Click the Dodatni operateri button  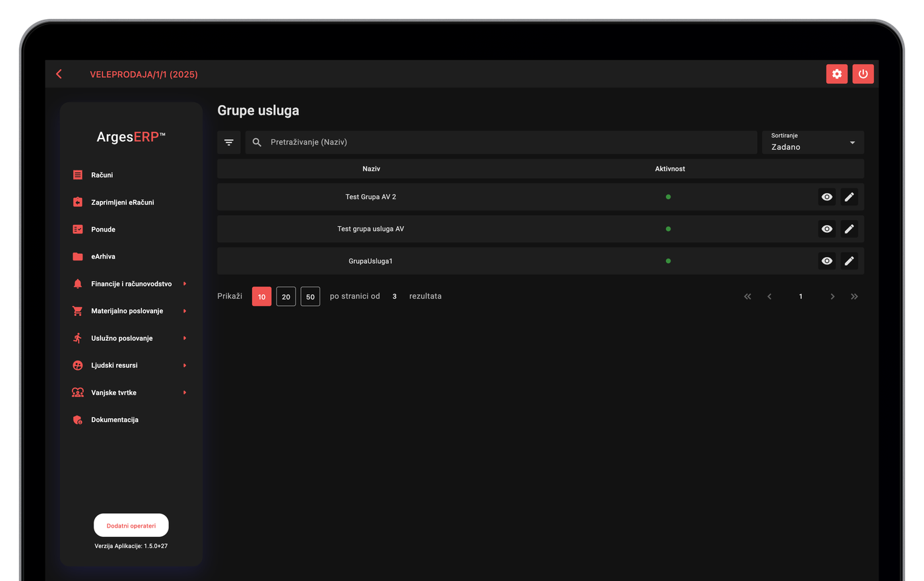(131, 526)
